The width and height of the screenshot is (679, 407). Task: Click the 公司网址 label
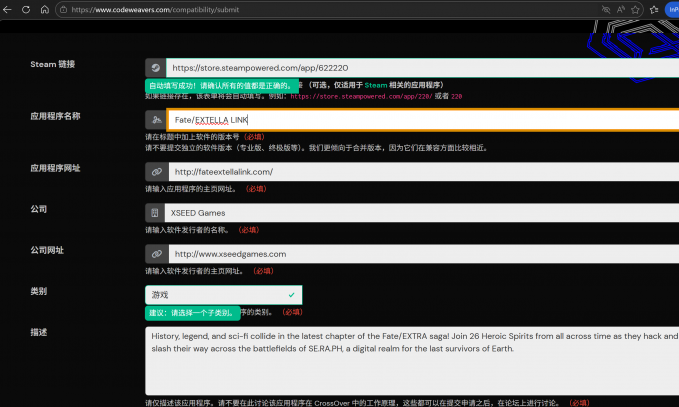pos(47,250)
